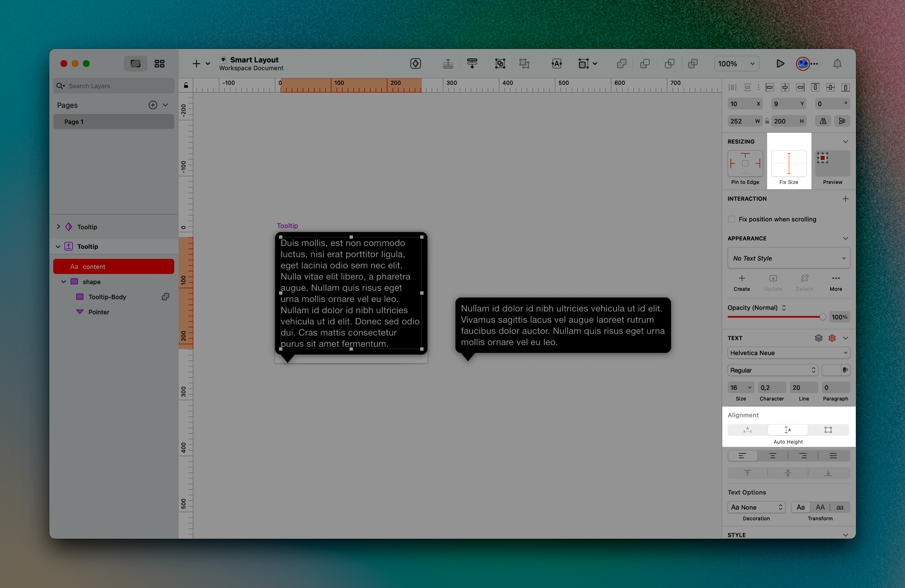
Task: Select the Subtract boolean operation
Action: point(645,64)
